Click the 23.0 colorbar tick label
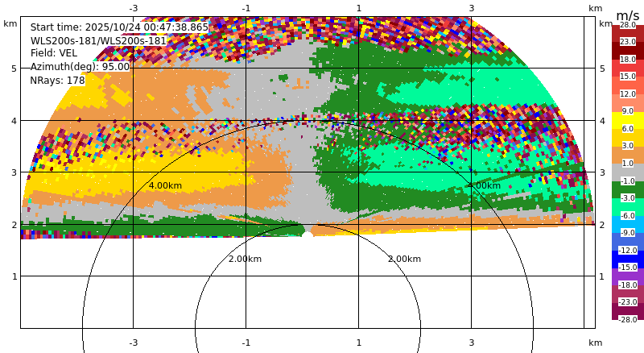This screenshot has width=644, height=353. [628, 42]
